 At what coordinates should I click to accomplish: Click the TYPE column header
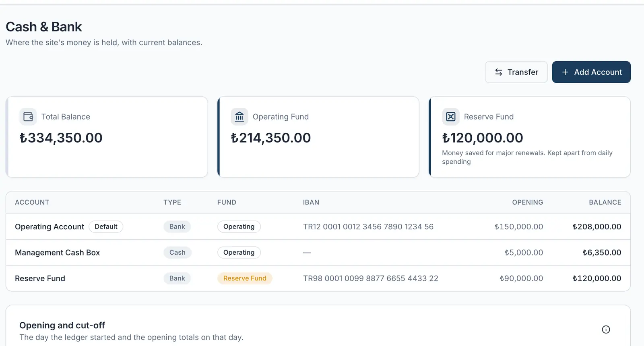pos(172,202)
